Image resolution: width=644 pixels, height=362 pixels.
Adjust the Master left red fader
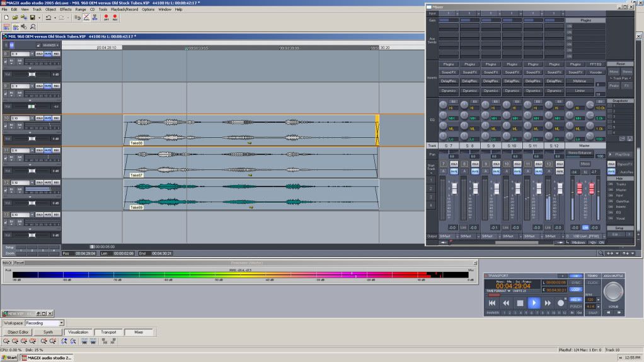[580, 188]
